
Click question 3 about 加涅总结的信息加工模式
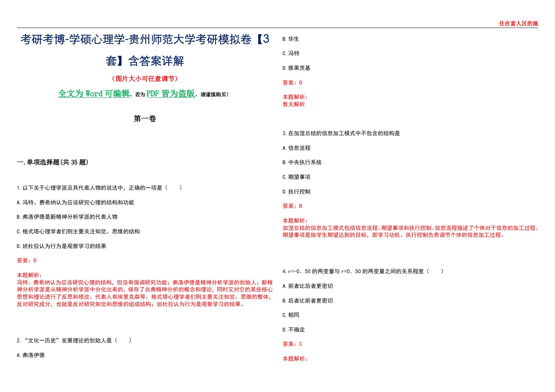(x=341, y=133)
